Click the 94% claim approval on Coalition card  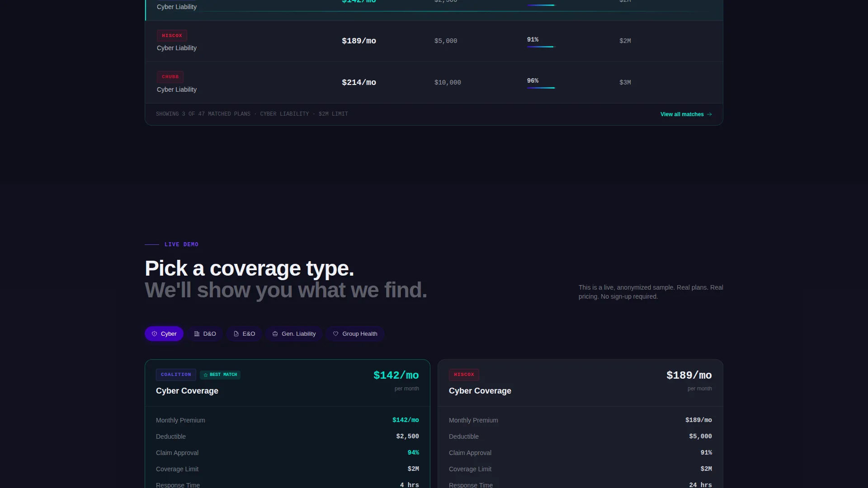(x=413, y=453)
